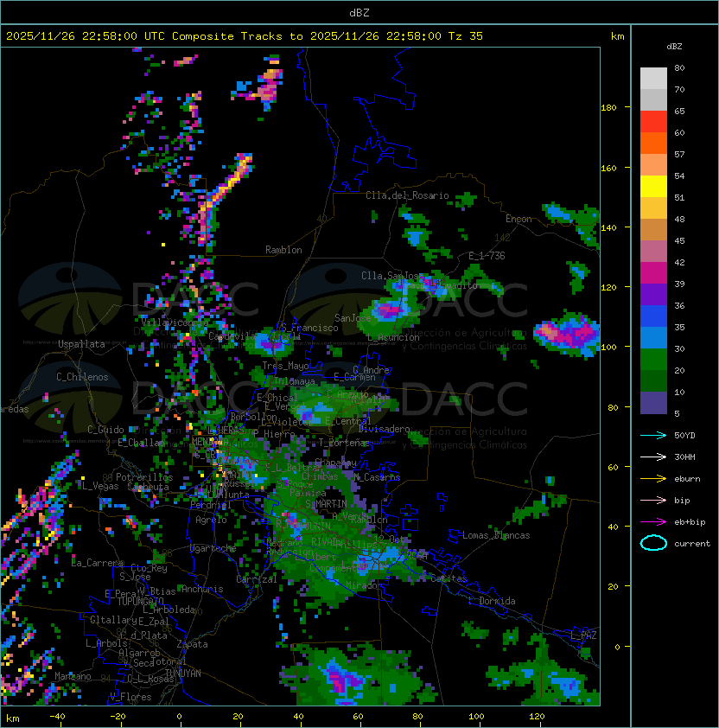Click the cyan ellipse current-storm legend icon

point(653,543)
